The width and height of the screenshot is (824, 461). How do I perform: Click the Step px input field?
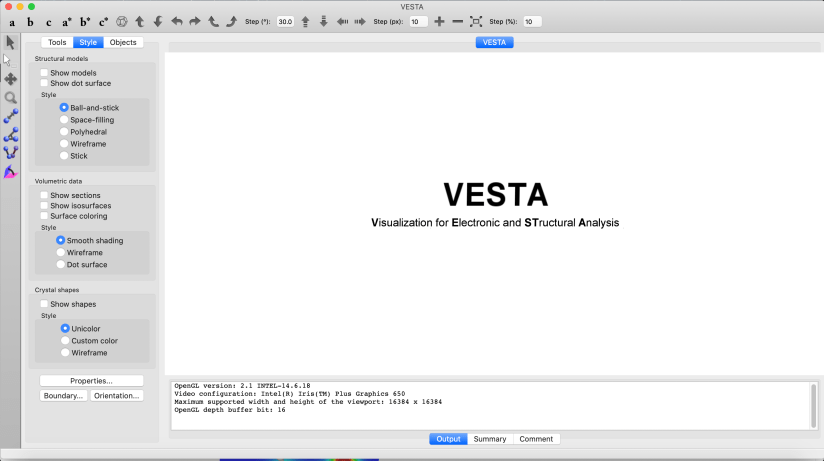coord(418,22)
